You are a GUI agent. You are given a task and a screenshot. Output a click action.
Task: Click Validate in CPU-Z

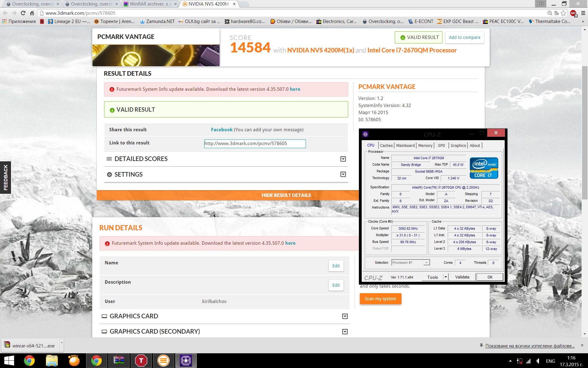[462, 277]
